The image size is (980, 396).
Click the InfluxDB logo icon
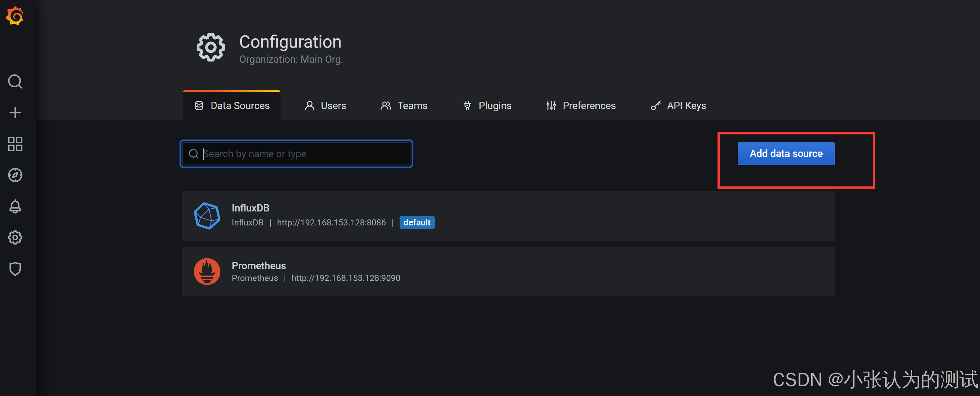[x=207, y=216]
